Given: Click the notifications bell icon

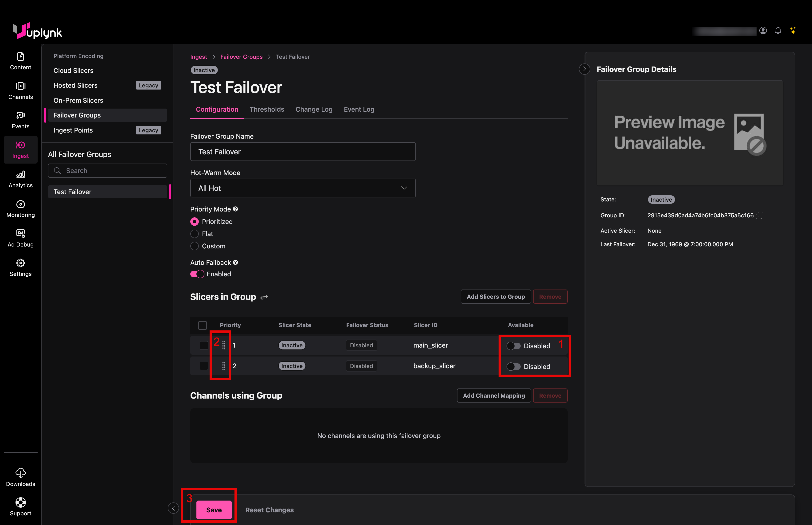Looking at the screenshot, I should (x=778, y=31).
